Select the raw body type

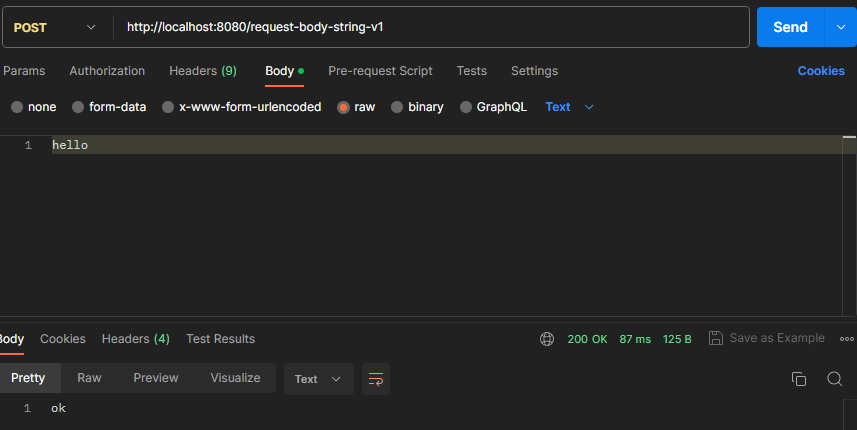343,107
